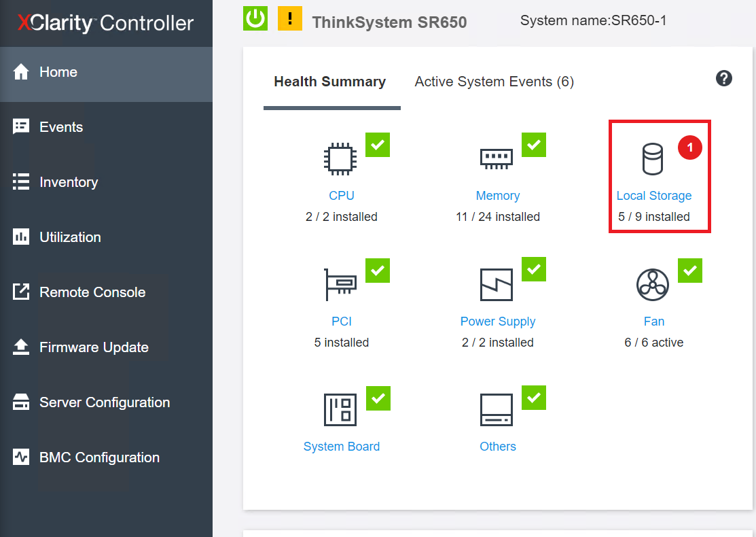Click the red alert badge on Local Storage
The height and width of the screenshot is (537, 756).
tap(690, 148)
